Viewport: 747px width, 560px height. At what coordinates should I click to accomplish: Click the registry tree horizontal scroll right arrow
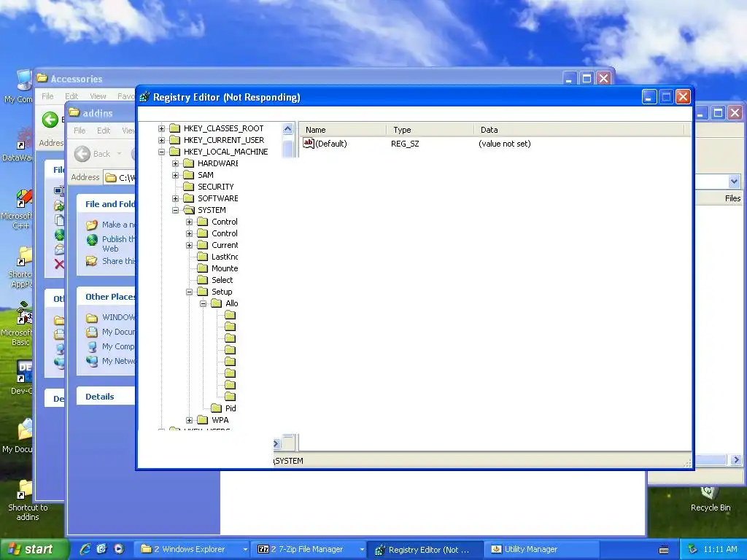[276, 444]
